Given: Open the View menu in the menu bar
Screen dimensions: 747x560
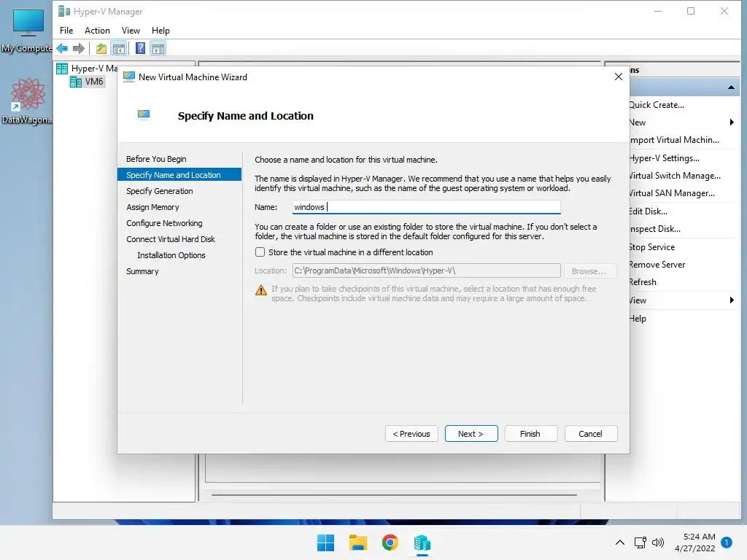Looking at the screenshot, I should coord(131,31).
